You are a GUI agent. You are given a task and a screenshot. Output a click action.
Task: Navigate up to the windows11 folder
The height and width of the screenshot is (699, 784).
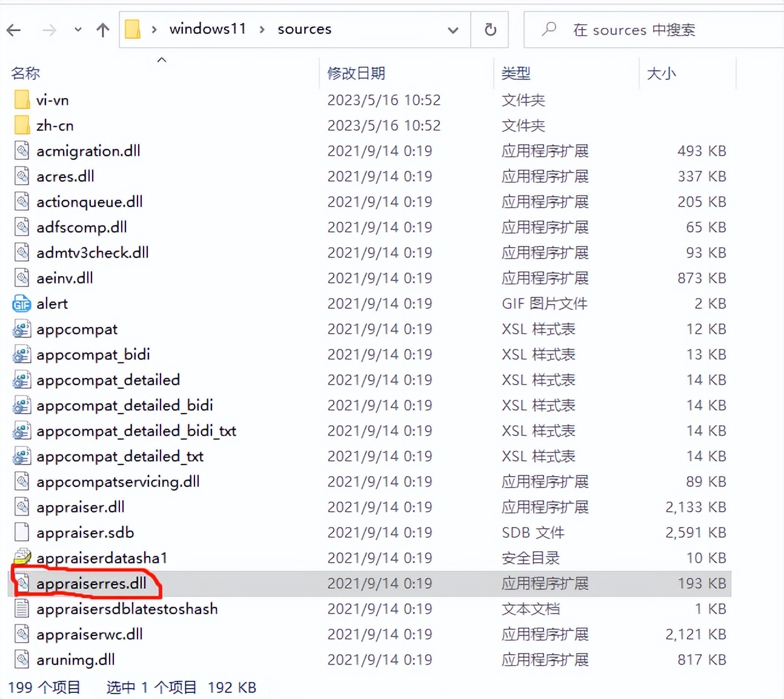[102, 29]
